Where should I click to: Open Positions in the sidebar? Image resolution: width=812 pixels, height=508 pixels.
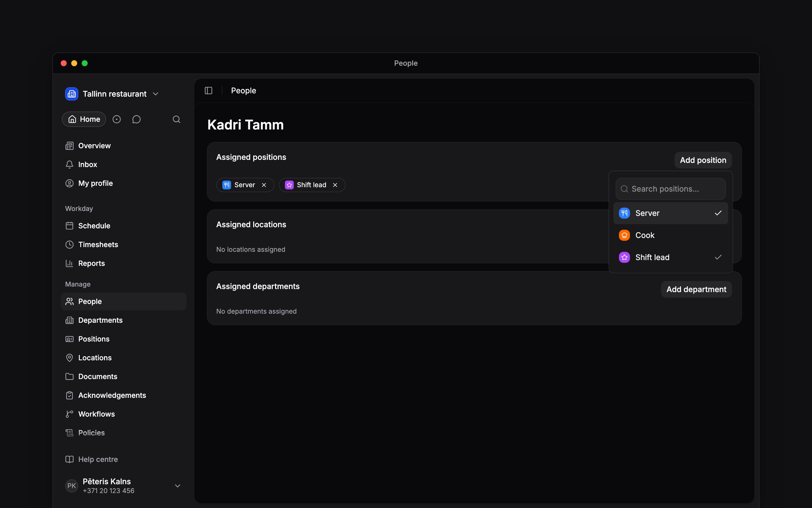(123, 339)
